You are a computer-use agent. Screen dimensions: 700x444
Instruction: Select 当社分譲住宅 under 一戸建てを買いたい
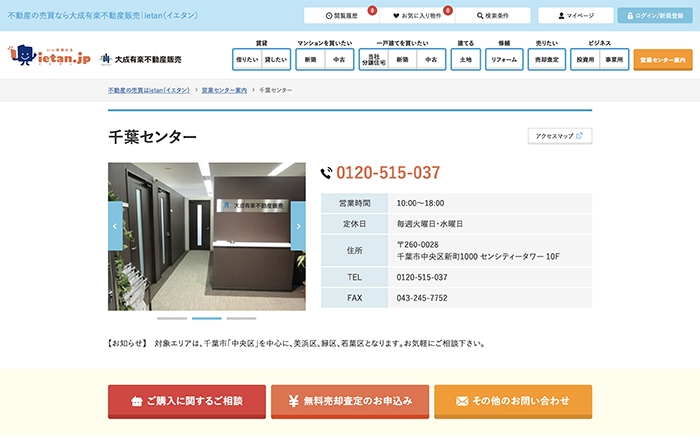coord(374,59)
